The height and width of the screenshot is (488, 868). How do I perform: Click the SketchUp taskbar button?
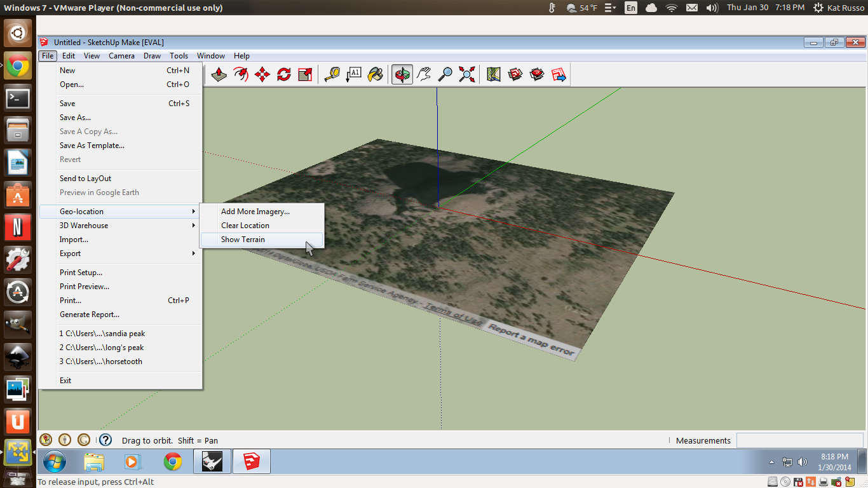(x=252, y=462)
